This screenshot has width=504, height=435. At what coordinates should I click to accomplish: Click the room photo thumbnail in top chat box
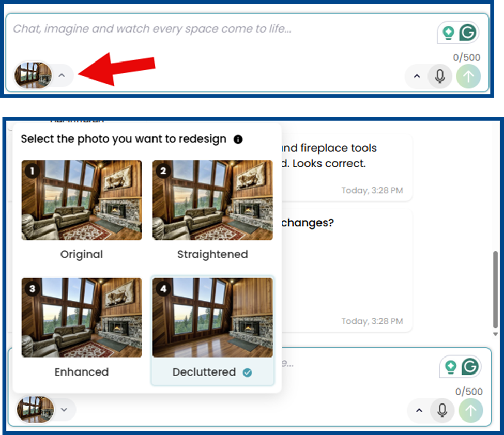[x=33, y=75]
